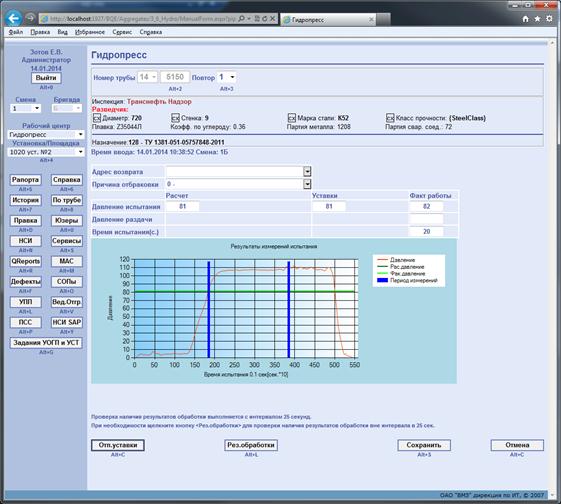
Task: Refresh the page from the address bar
Action: (264, 19)
